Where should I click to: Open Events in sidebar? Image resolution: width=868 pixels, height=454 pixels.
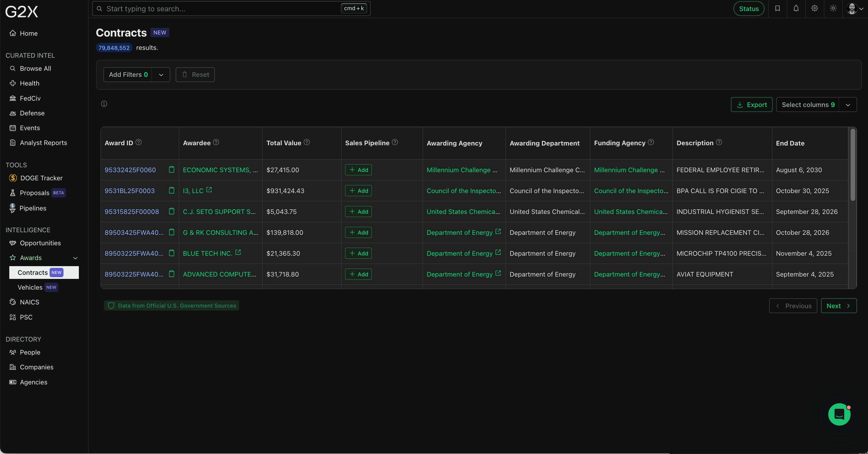pos(25,128)
